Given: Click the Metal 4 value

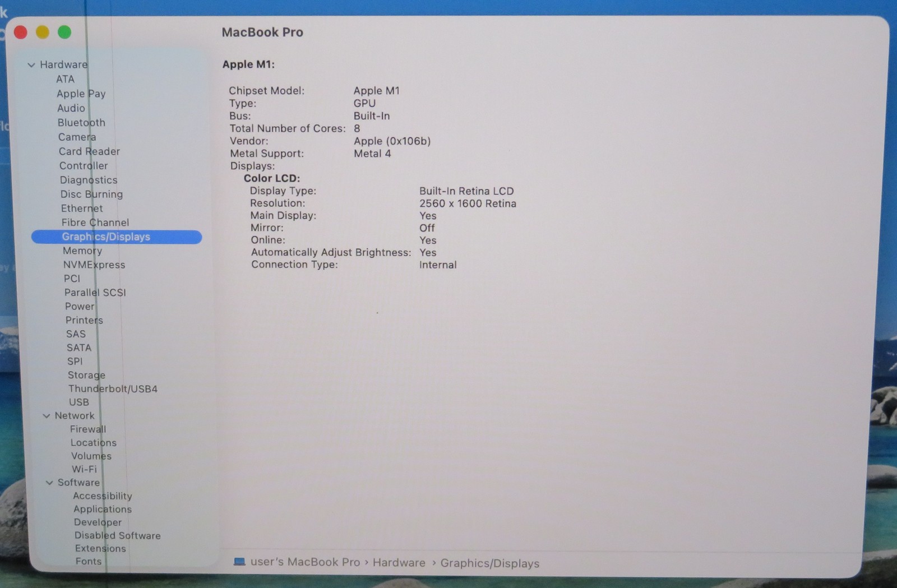Looking at the screenshot, I should pos(372,154).
